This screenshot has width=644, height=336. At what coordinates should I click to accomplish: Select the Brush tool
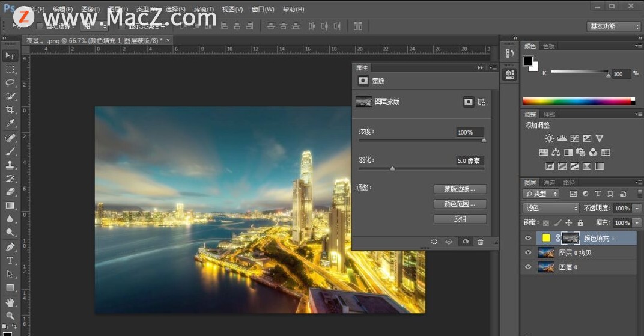[x=10, y=151]
